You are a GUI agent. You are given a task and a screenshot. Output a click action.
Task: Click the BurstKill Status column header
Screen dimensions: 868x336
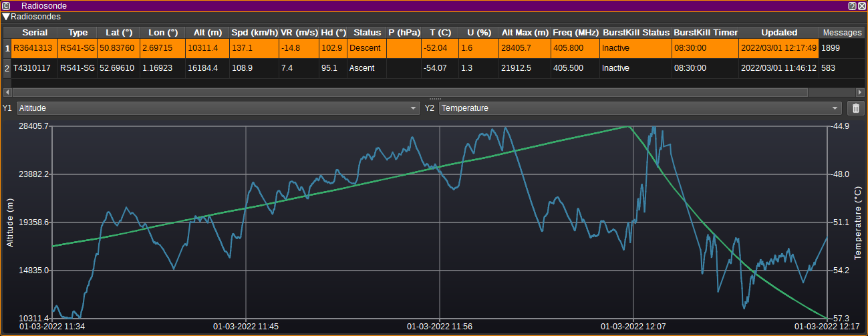635,32
